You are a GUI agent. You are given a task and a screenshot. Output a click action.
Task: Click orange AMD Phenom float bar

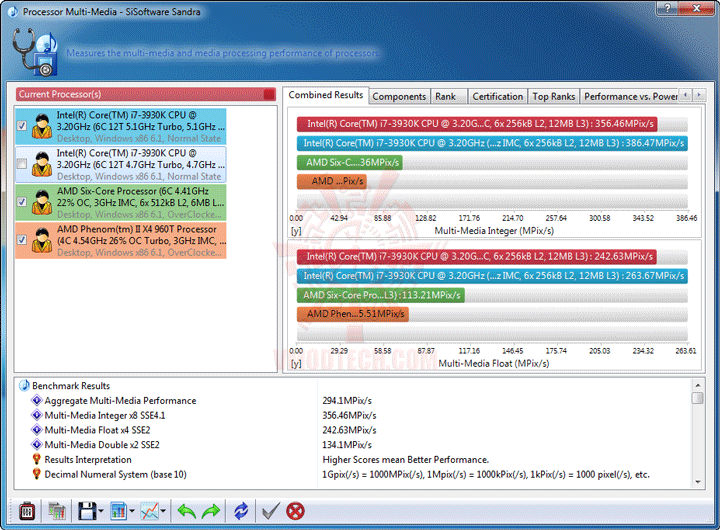pyautogui.click(x=353, y=314)
